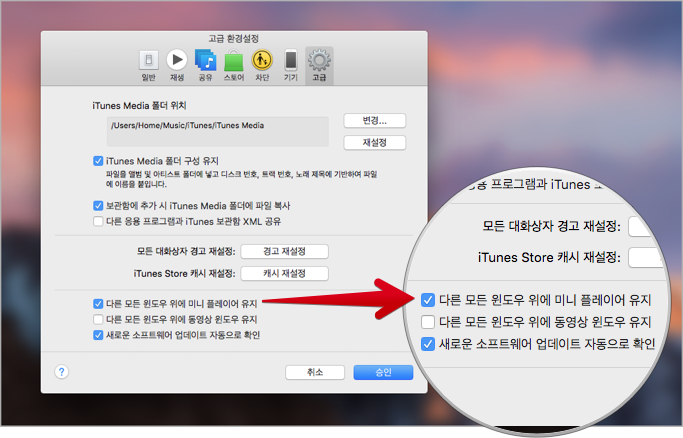Screen dimensions: 683x438
Task: Toggle 보관함에 추가 시 파일 복사 checkbox
Action: pyautogui.click(x=98, y=206)
